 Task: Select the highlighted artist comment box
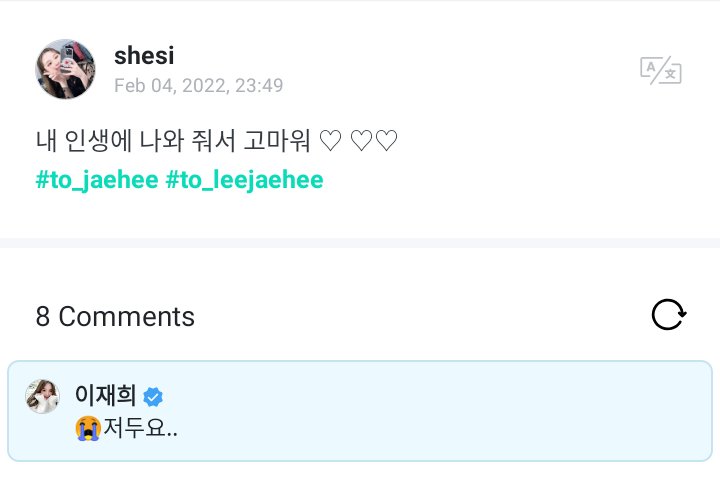360,411
